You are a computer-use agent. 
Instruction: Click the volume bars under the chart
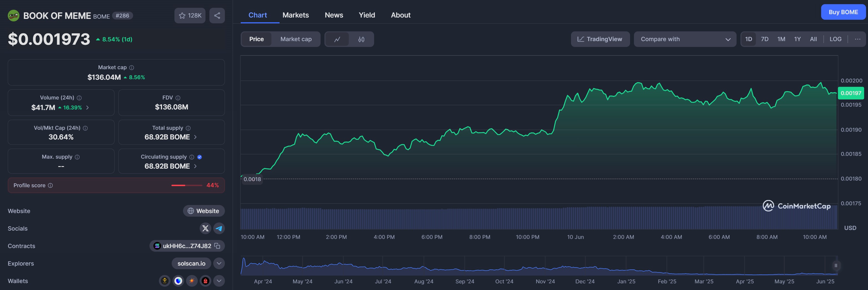pyautogui.click(x=539, y=218)
